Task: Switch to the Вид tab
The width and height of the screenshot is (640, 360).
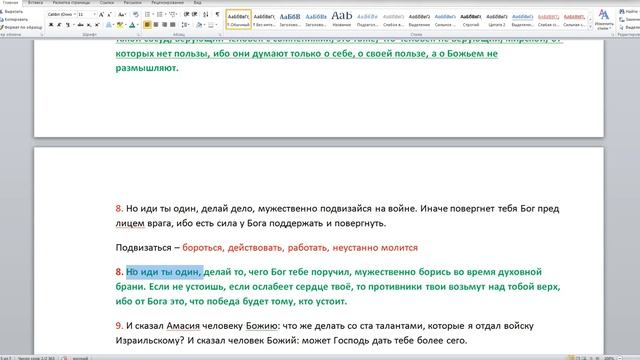Action: click(x=198, y=2)
